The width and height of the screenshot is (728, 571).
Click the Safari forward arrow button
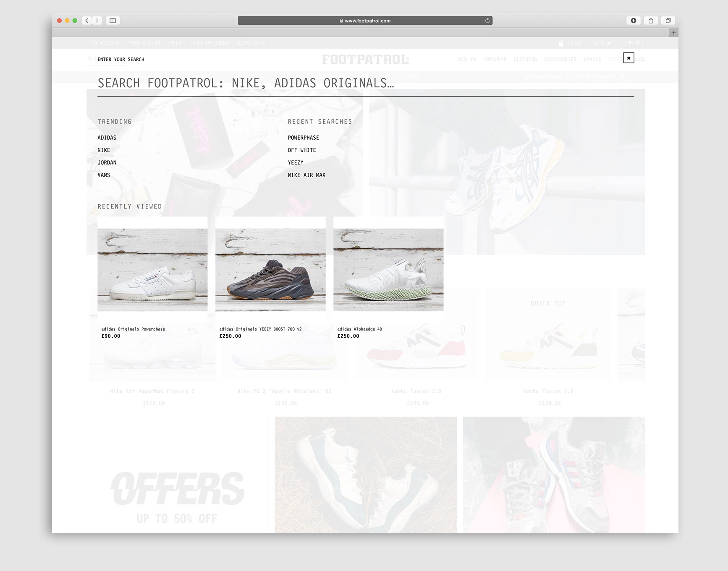tap(97, 21)
